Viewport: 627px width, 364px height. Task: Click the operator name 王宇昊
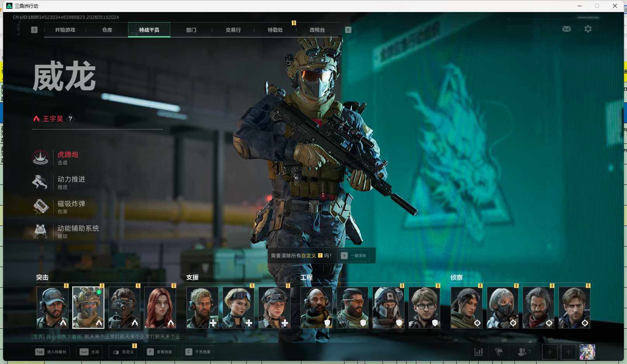pos(53,119)
